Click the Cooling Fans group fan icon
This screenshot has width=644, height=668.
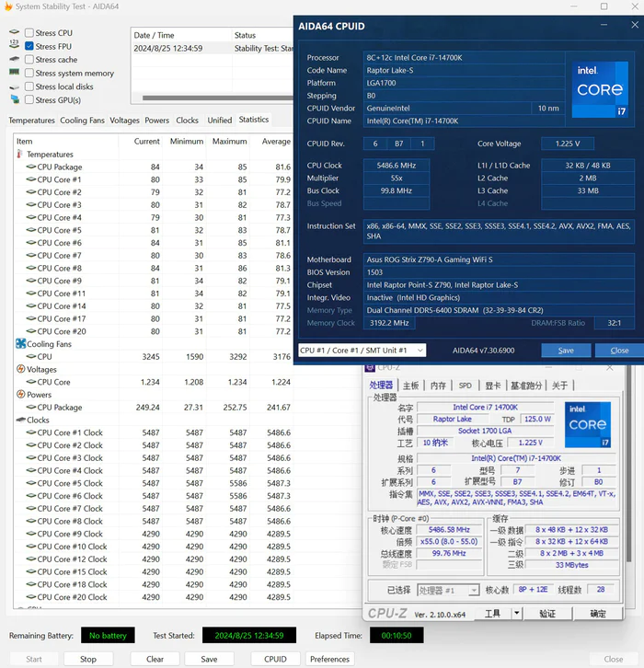pos(20,343)
